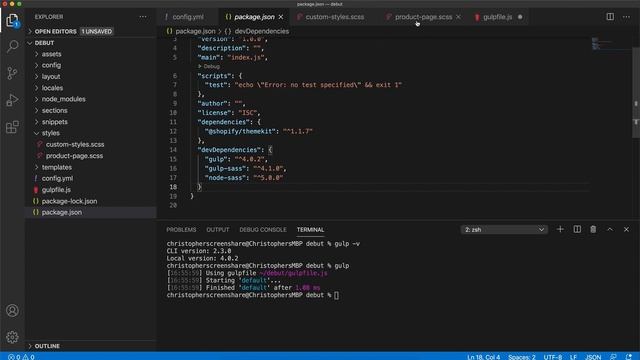Close the product-page.scss tab
640x360 pixels.
tap(458, 17)
